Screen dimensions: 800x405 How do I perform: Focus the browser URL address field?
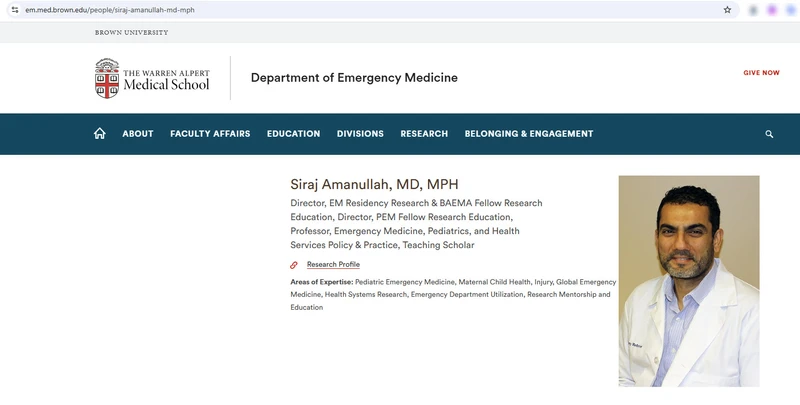click(x=367, y=10)
